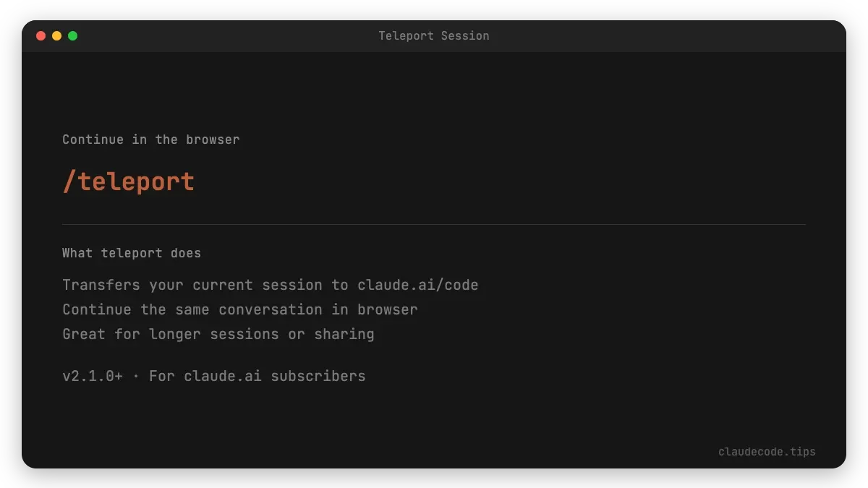This screenshot has height=488, width=868.
Task: Click 'Continue the same conversation in browser' line
Action: pyautogui.click(x=239, y=309)
